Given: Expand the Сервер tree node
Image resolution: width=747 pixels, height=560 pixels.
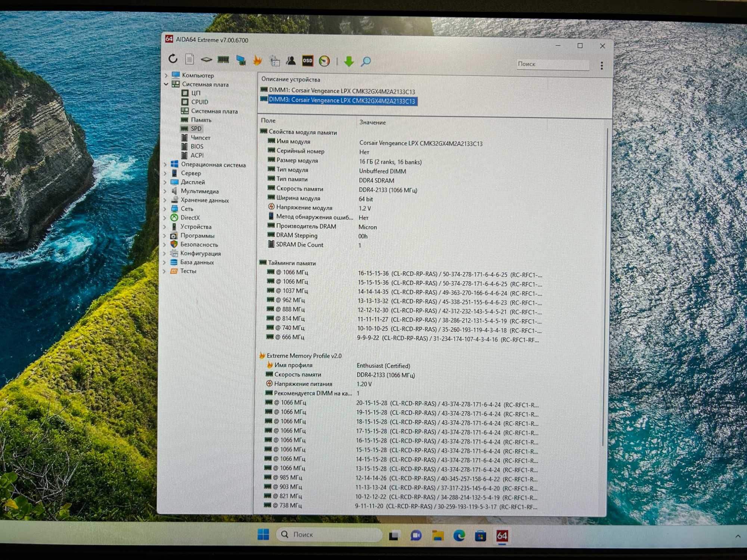Looking at the screenshot, I should tap(165, 173).
